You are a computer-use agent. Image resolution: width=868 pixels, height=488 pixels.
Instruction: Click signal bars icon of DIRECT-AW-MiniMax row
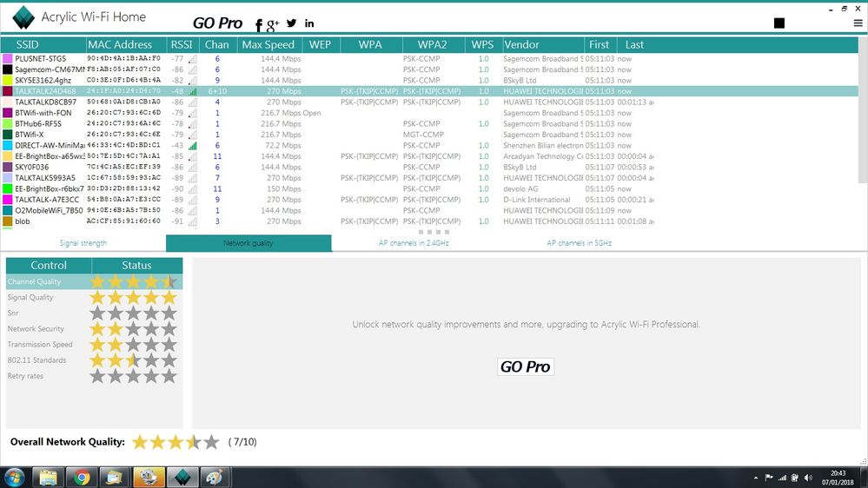tap(193, 146)
